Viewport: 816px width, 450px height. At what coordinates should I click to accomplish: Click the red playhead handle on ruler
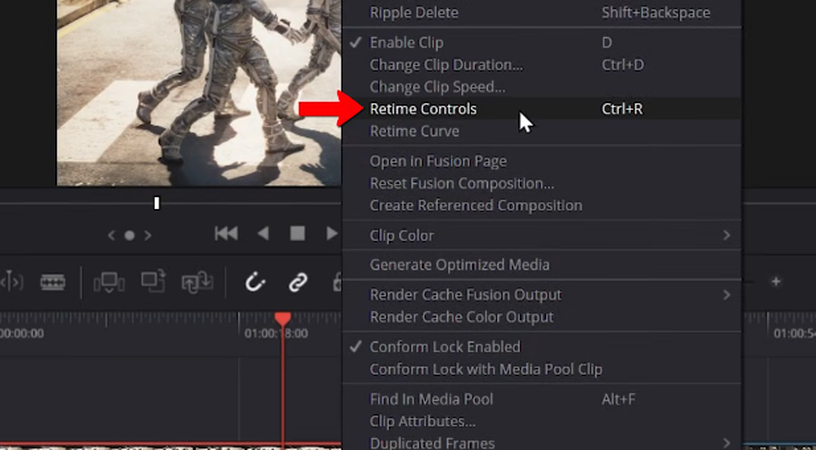click(x=283, y=319)
